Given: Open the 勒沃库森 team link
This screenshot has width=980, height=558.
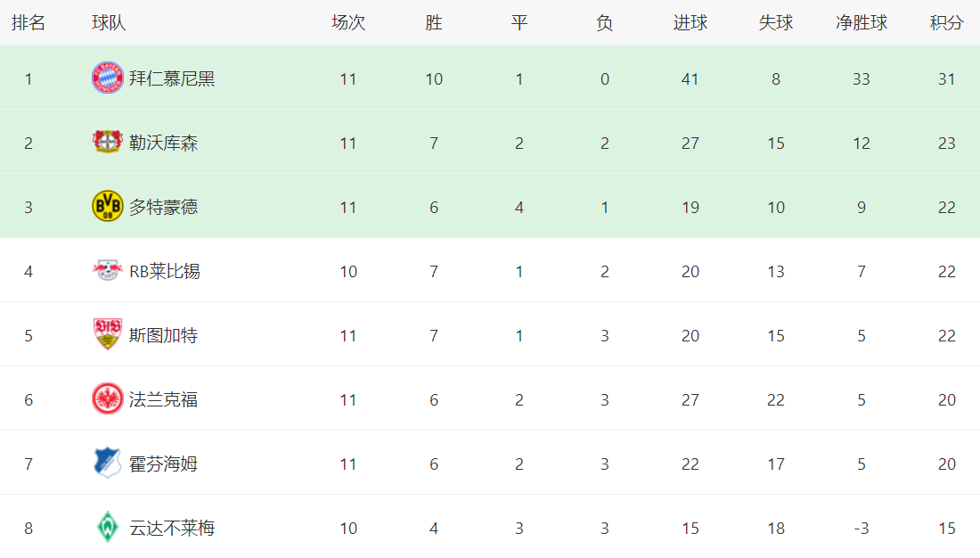Looking at the screenshot, I should (163, 143).
